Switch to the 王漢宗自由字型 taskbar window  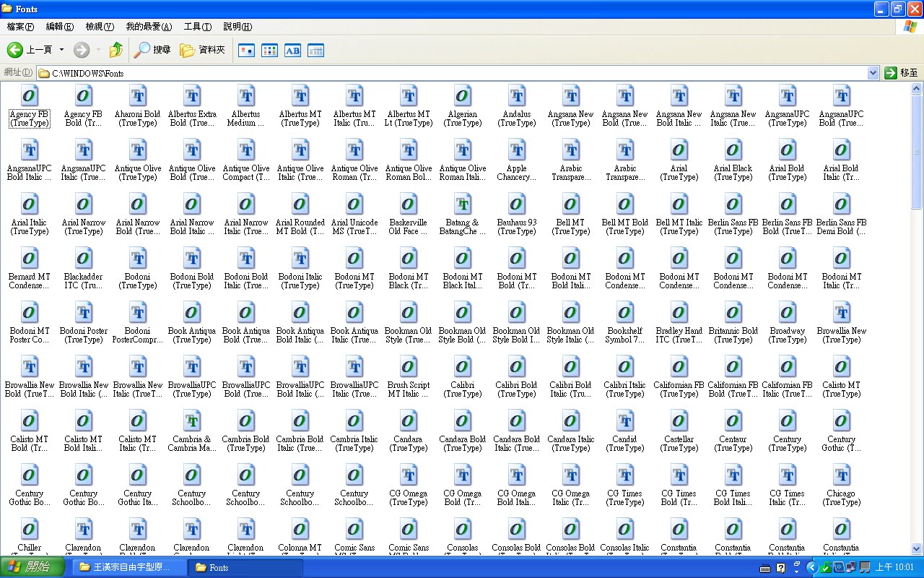coord(128,567)
